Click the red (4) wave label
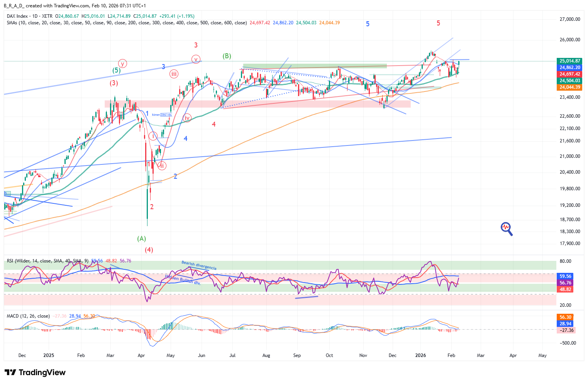The width and height of the screenshot is (588, 384). [149, 250]
